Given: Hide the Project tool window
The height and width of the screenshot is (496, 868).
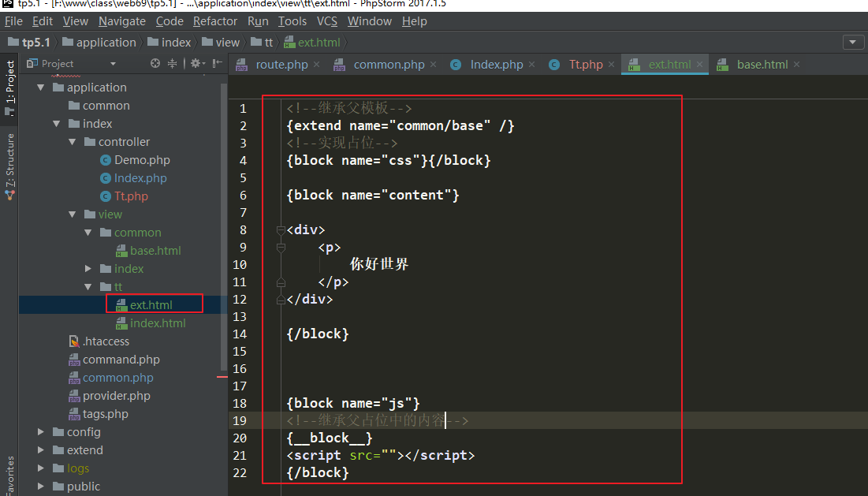Looking at the screenshot, I should pos(218,64).
